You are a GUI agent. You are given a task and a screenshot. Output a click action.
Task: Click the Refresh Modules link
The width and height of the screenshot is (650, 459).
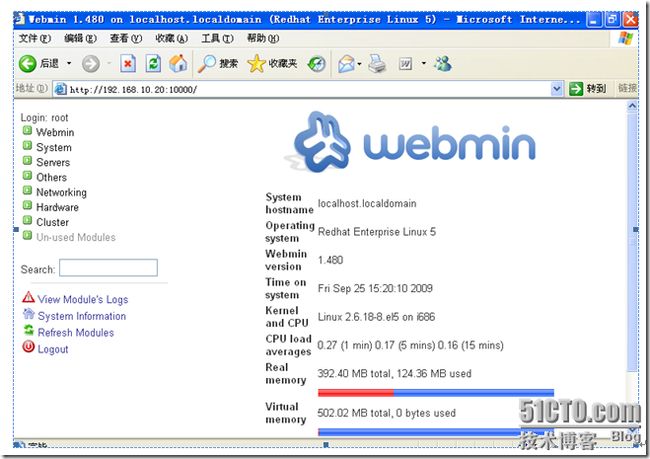(76, 333)
